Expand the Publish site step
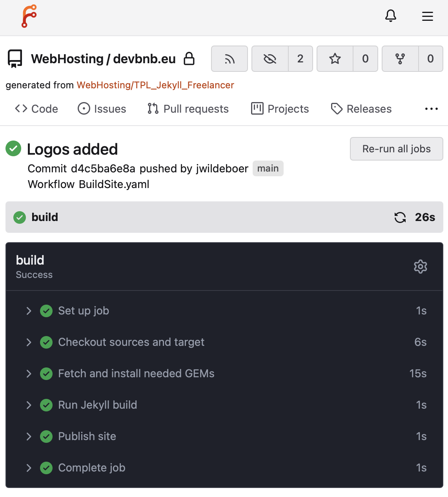Viewport: 448px width, 497px height. 224,437
